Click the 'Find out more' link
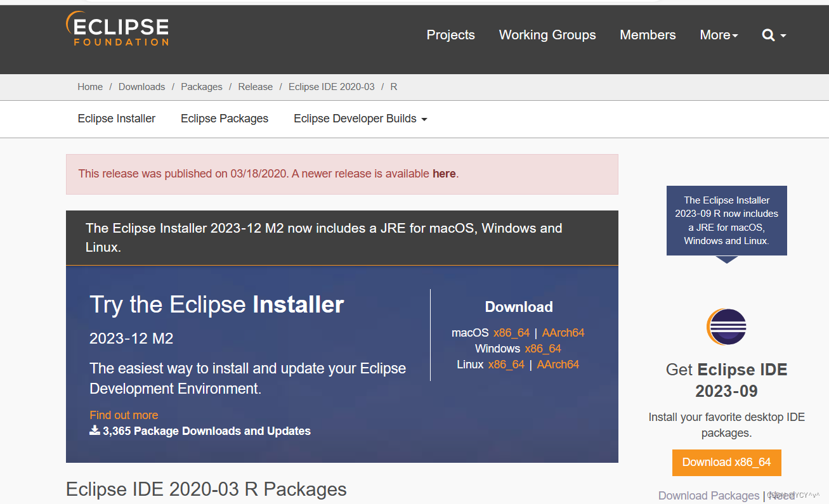 pyautogui.click(x=124, y=415)
